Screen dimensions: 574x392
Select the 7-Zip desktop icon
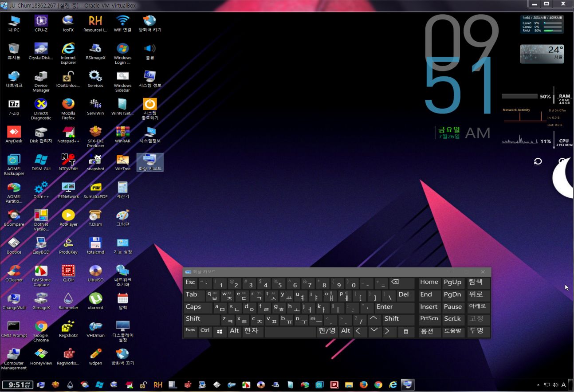(x=14, y=107)
